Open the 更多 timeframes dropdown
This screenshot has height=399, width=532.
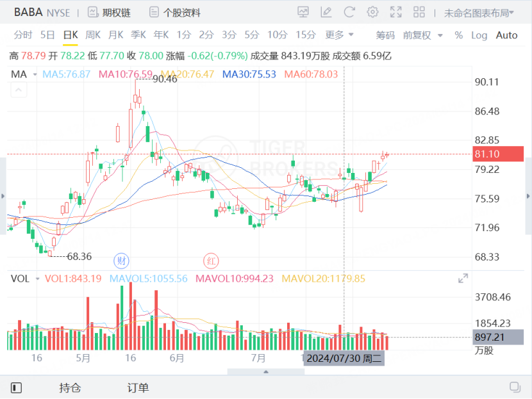pyautogui.click(x=339, y=35)
